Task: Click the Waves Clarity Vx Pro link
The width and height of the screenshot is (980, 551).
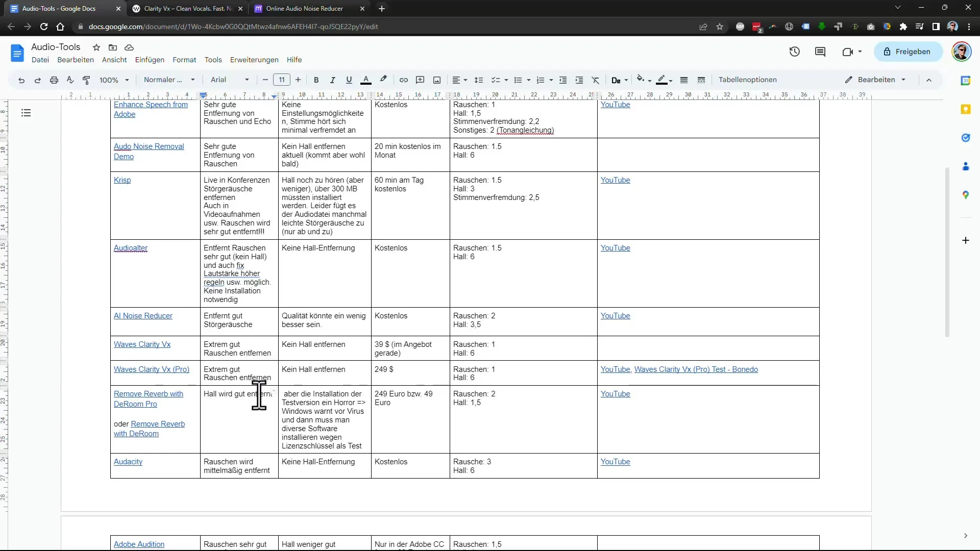Action: (x=152, y=369)
